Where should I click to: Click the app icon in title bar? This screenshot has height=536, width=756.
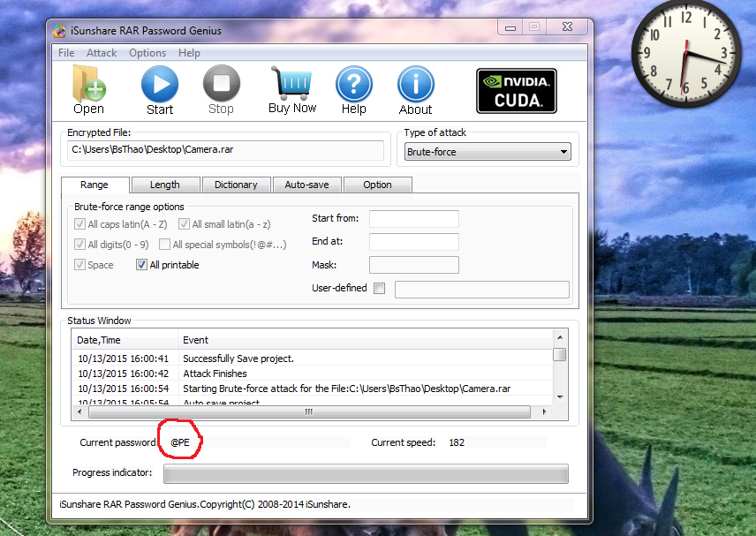(59, 31)
